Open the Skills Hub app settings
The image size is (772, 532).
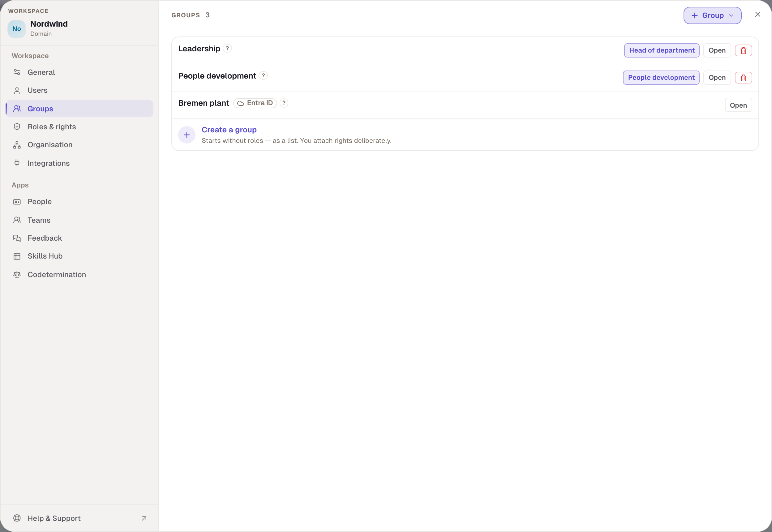(79, 256)
